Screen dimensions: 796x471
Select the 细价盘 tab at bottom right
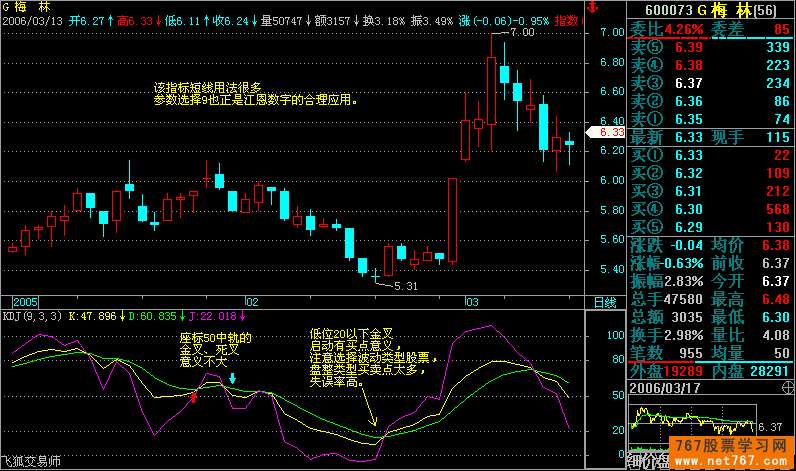[x=648, y=463]
